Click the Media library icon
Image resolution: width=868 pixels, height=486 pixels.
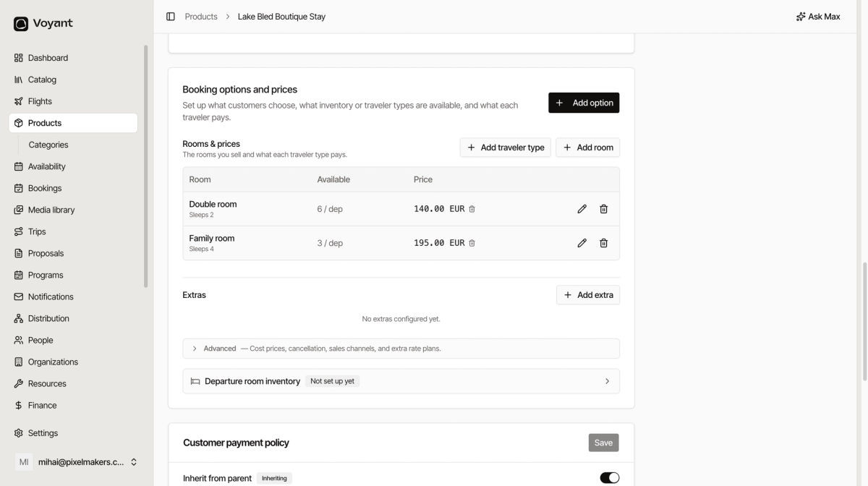(x=19, y=210)
